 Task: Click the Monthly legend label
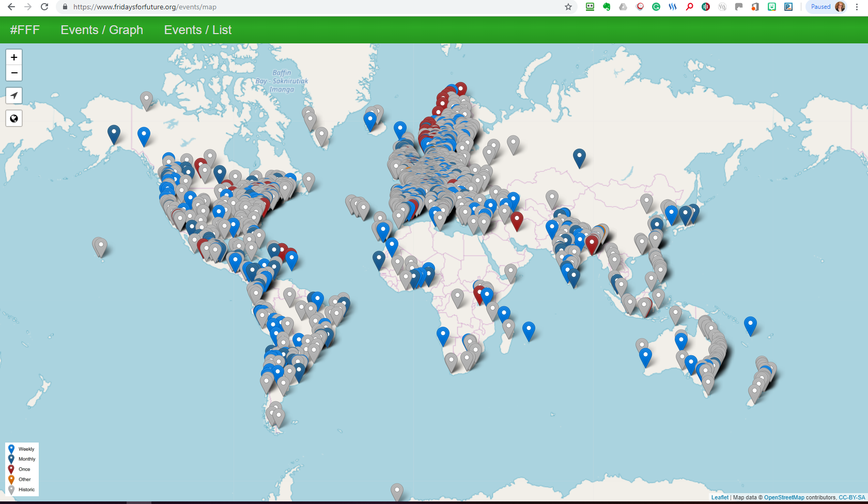tap(27, 459)
